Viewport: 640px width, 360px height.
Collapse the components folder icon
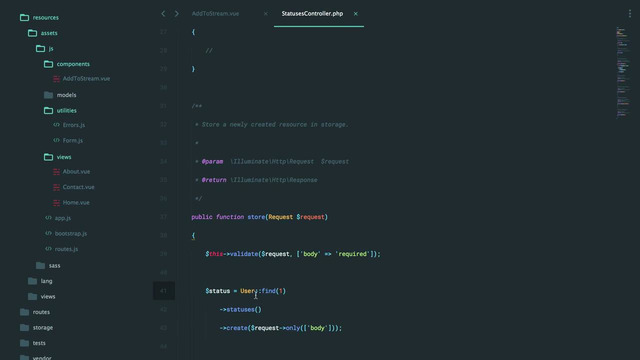point(48,64)
